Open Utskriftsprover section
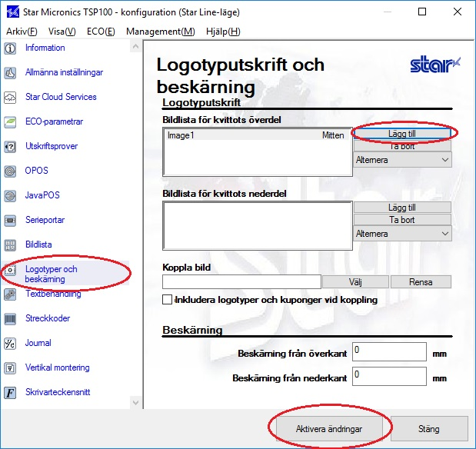The height and width of the screenshot is (449, 476). pyautogui.click(x=52, y=146)
